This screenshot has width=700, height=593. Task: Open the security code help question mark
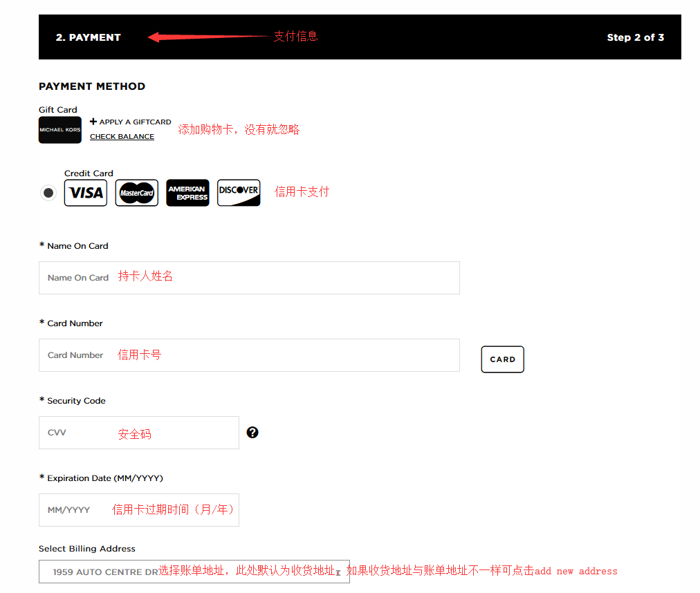click(x=252, y=433)
